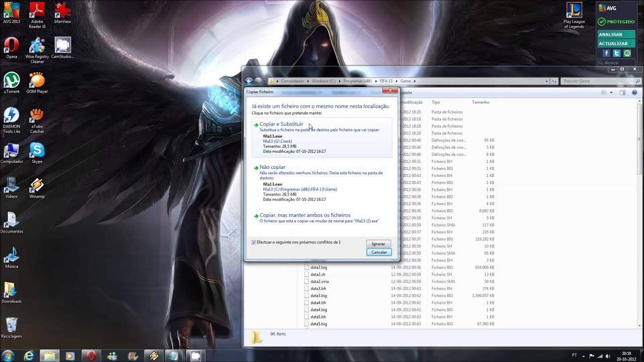Choose the Não copiar option

point(322,184)
